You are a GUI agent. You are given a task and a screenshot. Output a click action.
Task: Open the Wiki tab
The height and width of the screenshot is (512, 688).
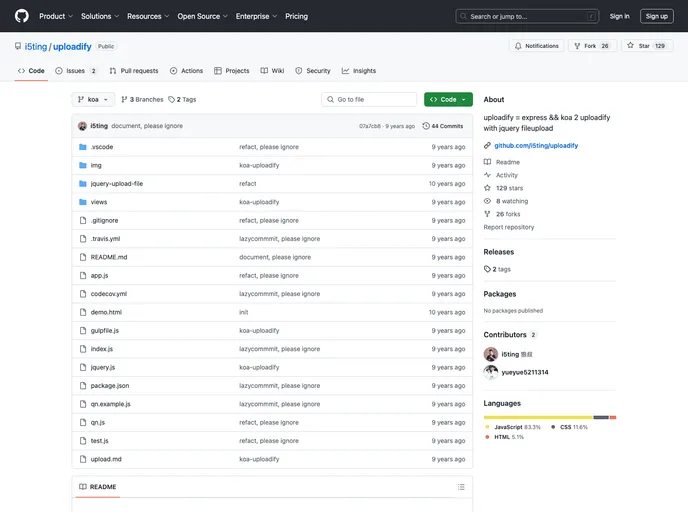pos(272,71)
